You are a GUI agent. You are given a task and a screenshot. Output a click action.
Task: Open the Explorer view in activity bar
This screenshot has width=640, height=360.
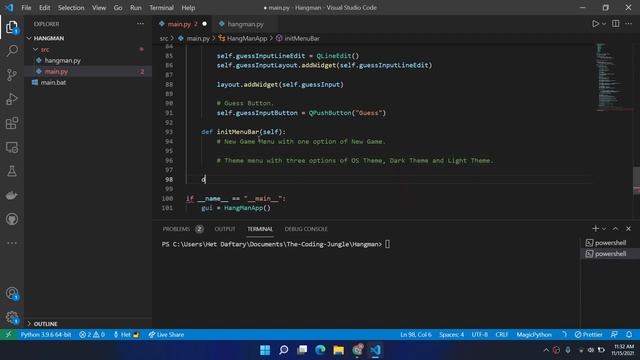click(12, 28)
